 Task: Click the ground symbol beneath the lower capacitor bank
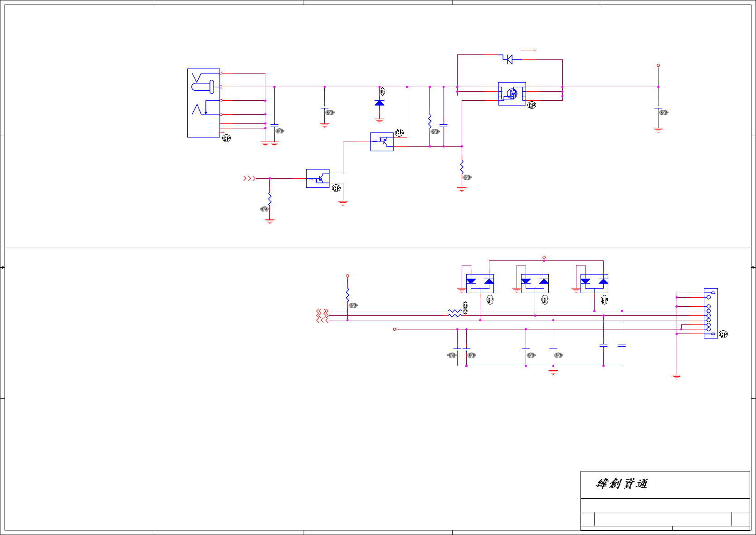click(553, 372)
